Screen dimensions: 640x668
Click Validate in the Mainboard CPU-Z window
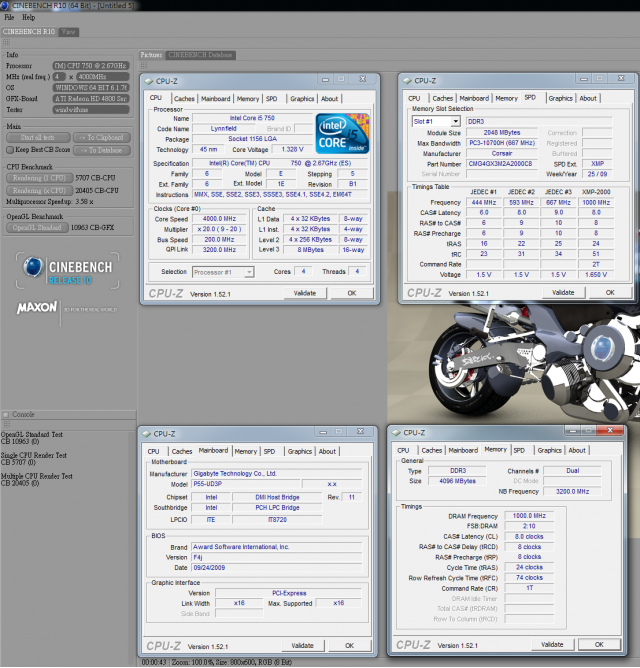point(303,646)
